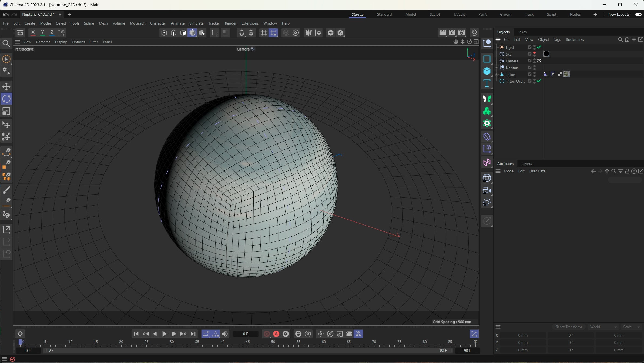Open the Objects panel hamburger menu
The width and height of the screenshot is (644, 363).
tap(498, 39)
